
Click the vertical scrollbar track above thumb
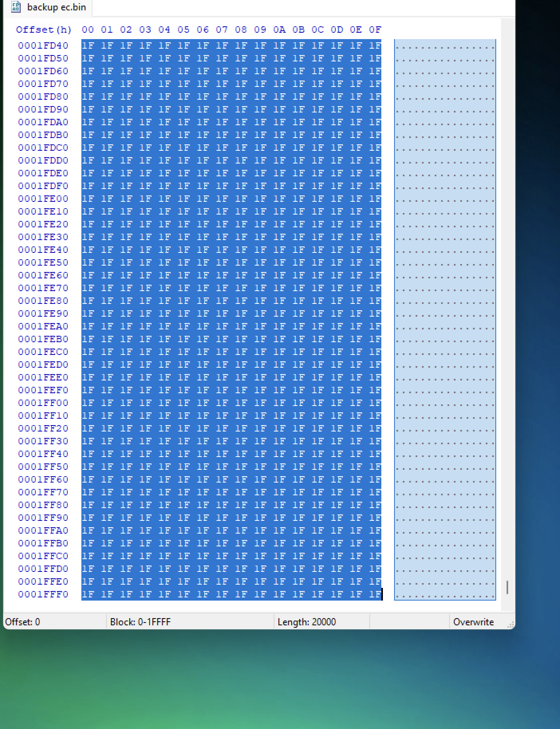pyautogui.click(x=507, y=299)
